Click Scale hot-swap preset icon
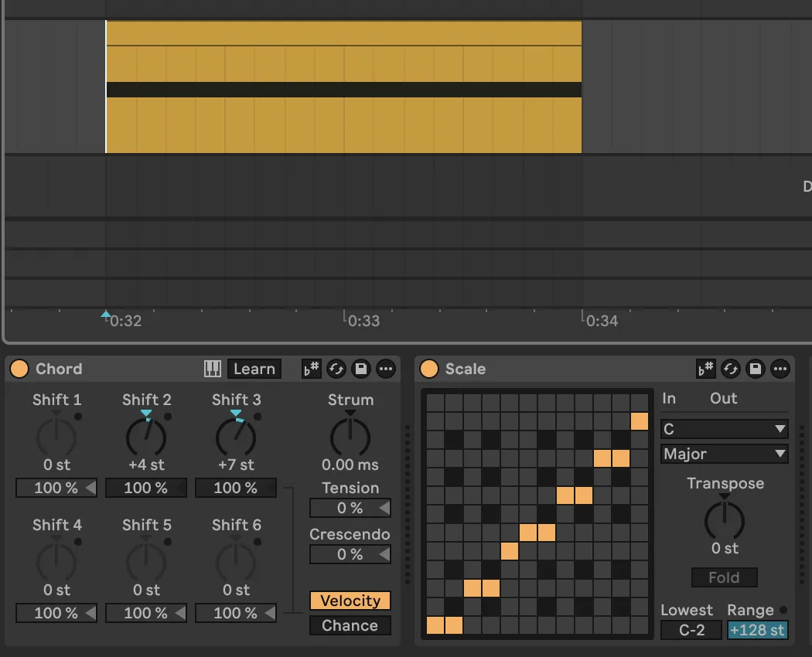Screen dimensions: 812x657 pos(731,369)
